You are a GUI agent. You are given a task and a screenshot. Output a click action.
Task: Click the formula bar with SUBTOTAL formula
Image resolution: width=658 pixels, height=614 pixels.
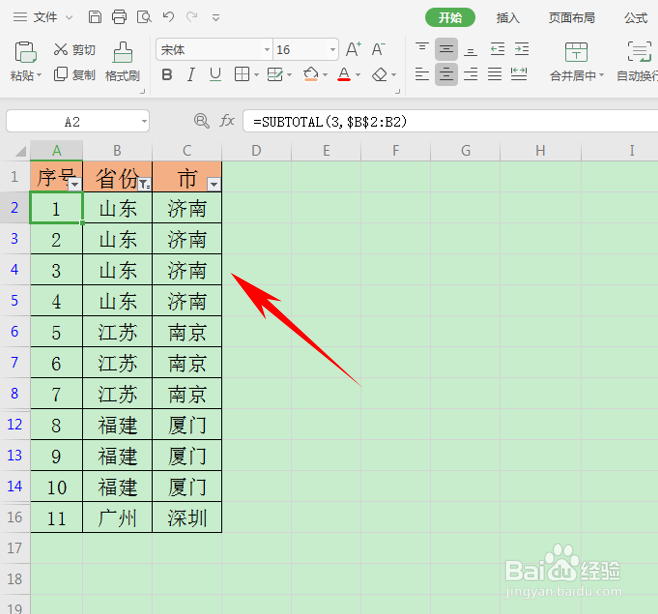coord(450,122)
